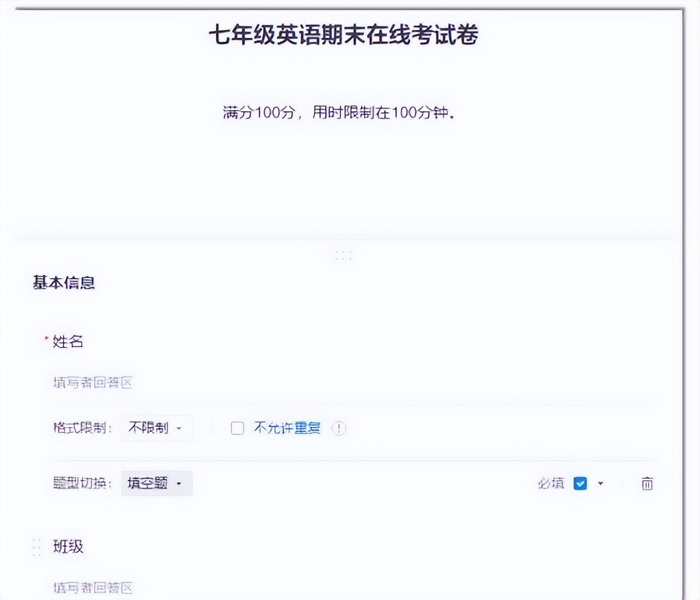Select the 基本信息 section heading
The image size is (700, 600).
coord(63,283)
